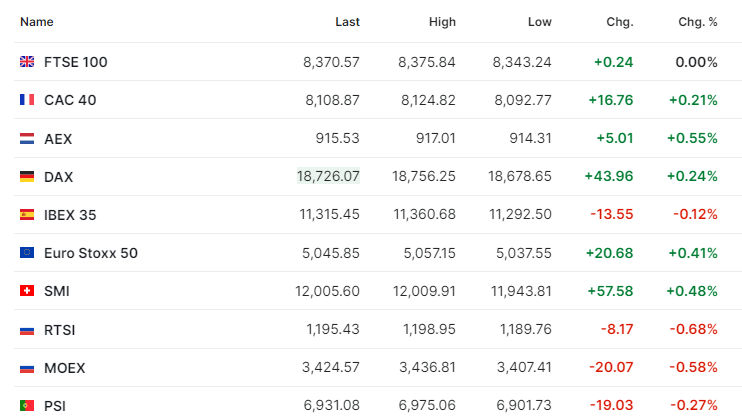Open the FTSE 100 index link
The width and height of the screenshot is (742, 420).
(76, 62)
